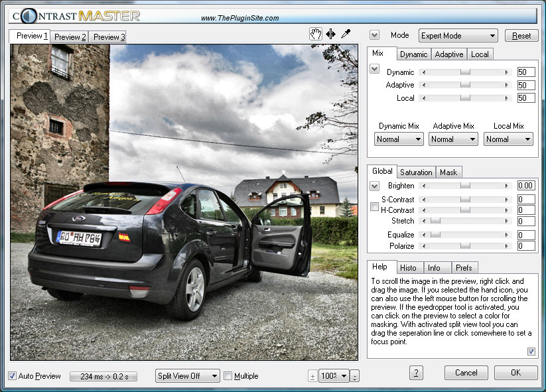Click the Reset button
546x392 pixels.
521,36
